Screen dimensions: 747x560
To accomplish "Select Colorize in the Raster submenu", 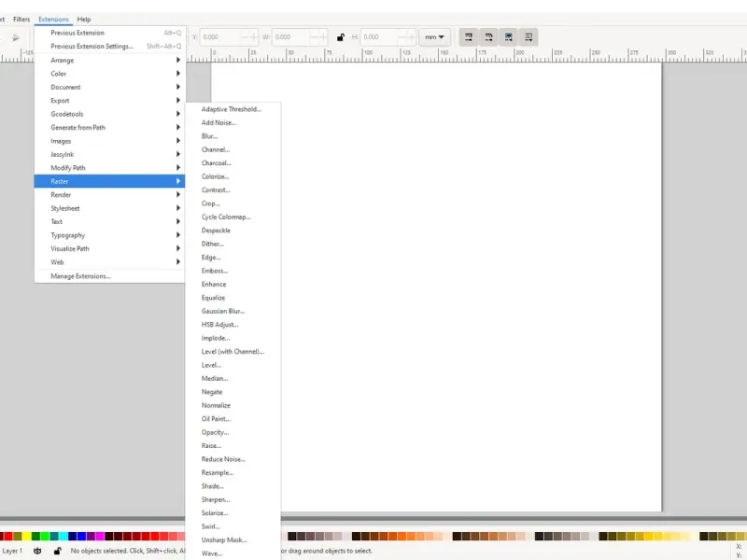I will 233,176.
